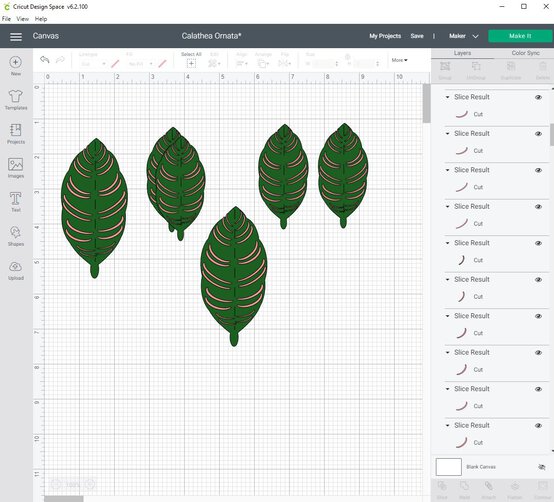Redo the last undone action
This screenshot has height=502, width=554.
60,60
